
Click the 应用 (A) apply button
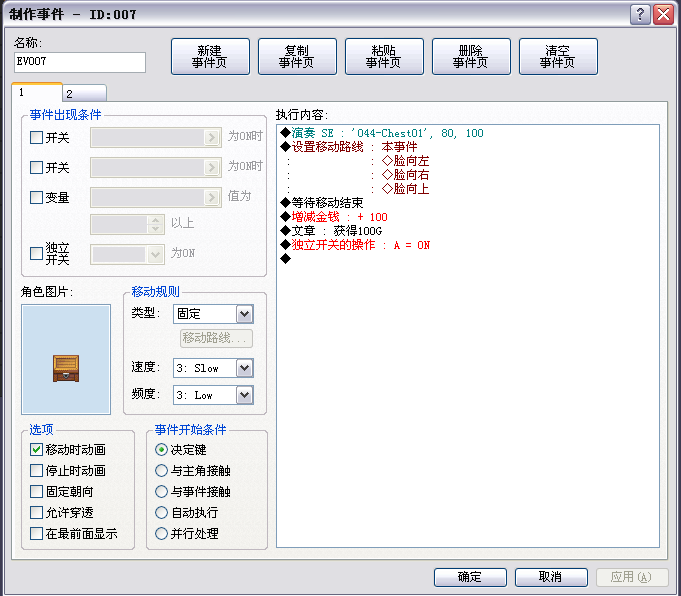pyautogui.click(x=632, y=577)
